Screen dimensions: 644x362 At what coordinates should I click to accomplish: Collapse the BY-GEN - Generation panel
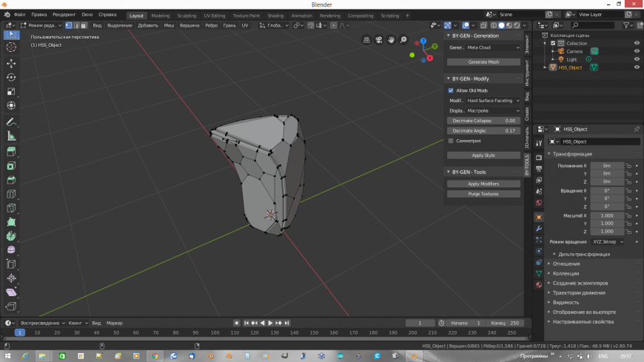[x=449, y=36]
